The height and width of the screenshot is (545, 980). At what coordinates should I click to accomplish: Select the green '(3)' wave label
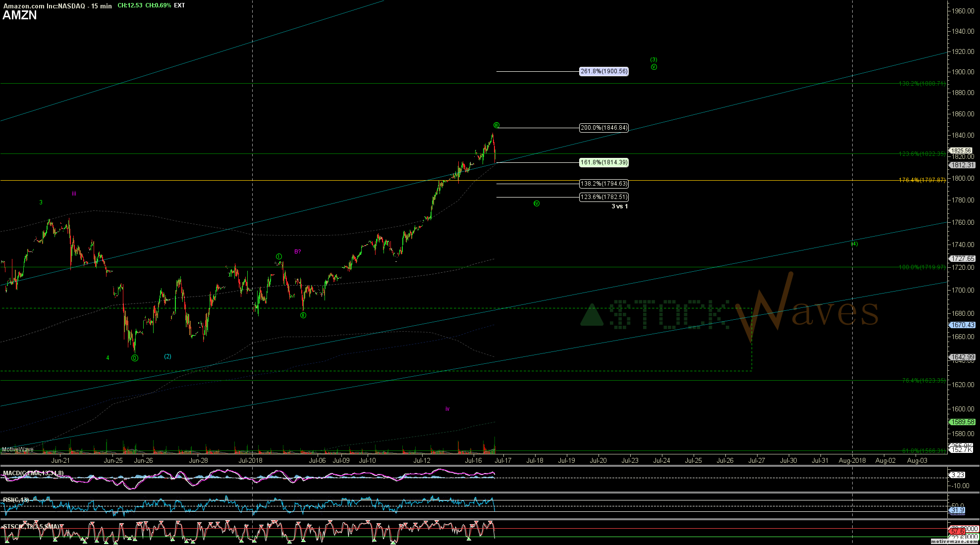(x=653, y=60)
